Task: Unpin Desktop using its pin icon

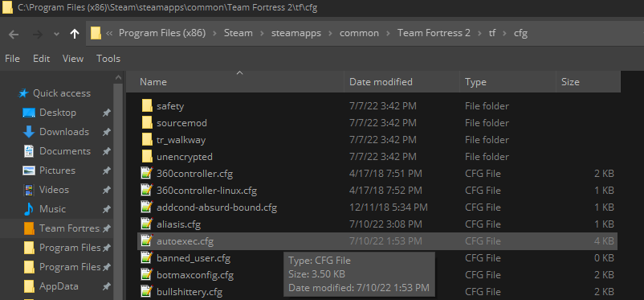Action: click(106, 113)
